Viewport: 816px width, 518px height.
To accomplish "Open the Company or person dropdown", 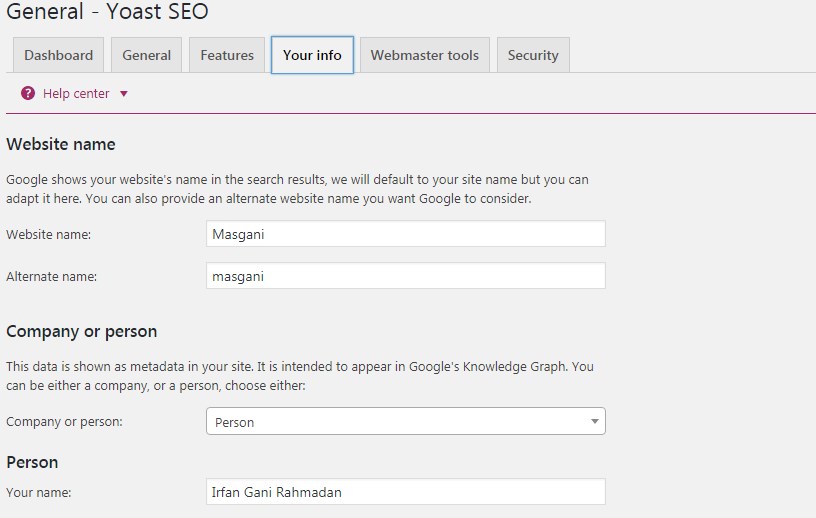I will pos(406,421).
